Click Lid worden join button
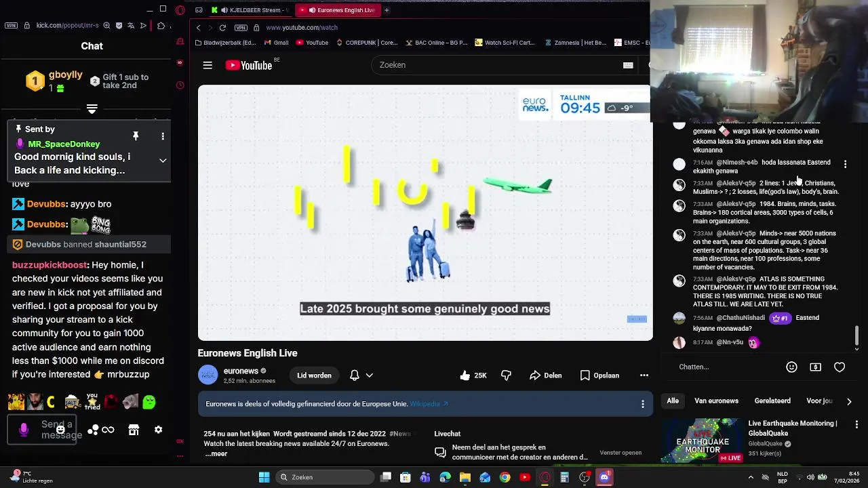 coord(314,375)
